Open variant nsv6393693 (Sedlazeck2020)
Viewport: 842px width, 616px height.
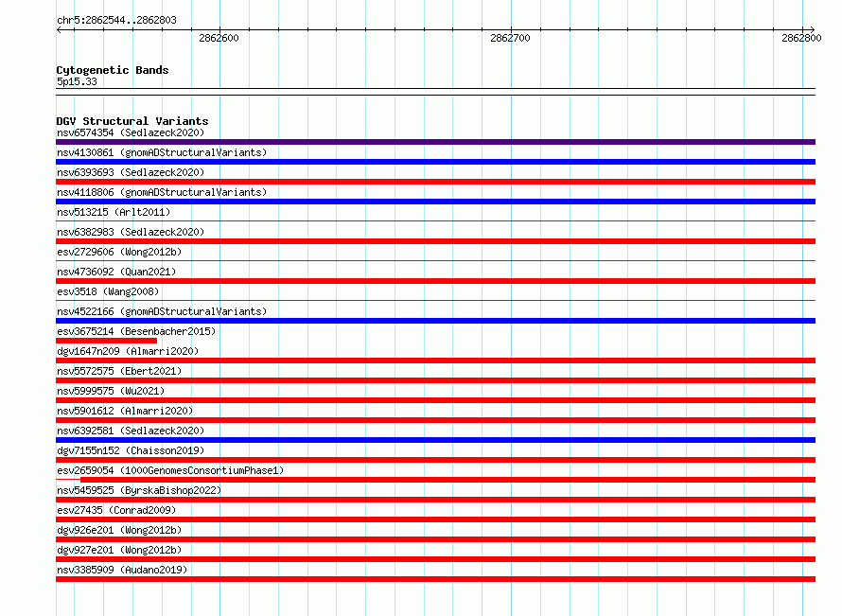(x=131, y=172)
